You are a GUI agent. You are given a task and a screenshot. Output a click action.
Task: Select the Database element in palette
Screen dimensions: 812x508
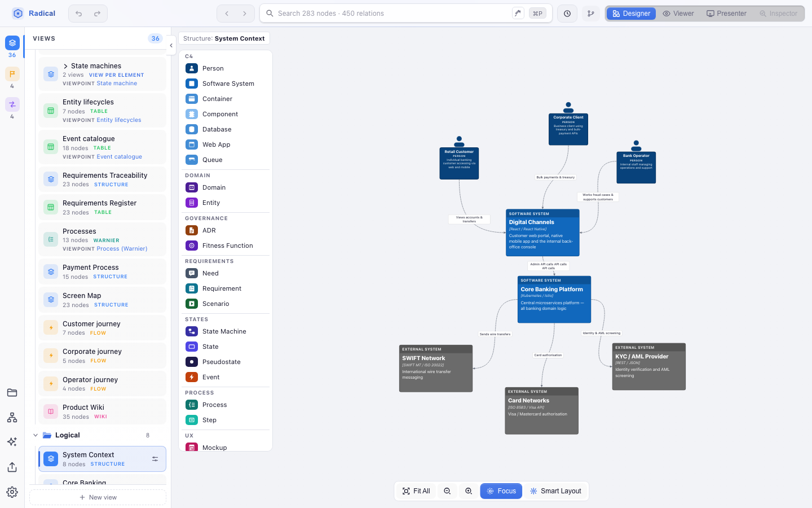pos(226,129)
